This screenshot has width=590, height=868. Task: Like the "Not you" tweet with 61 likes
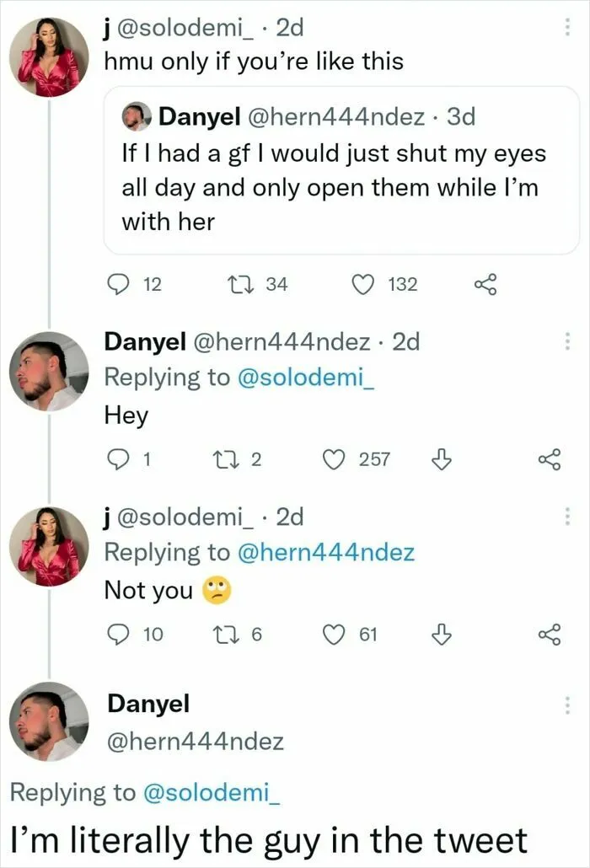pyautogui.click(x=334, y=635)
